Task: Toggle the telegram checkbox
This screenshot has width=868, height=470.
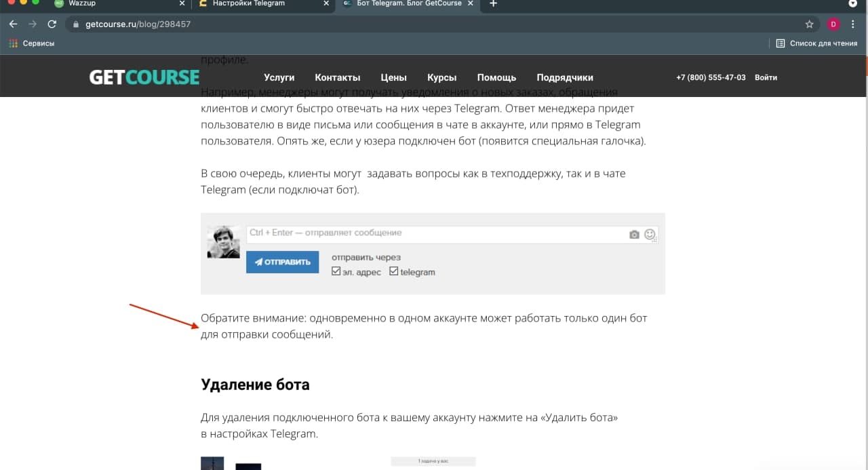Action: (x=394, y=271)
